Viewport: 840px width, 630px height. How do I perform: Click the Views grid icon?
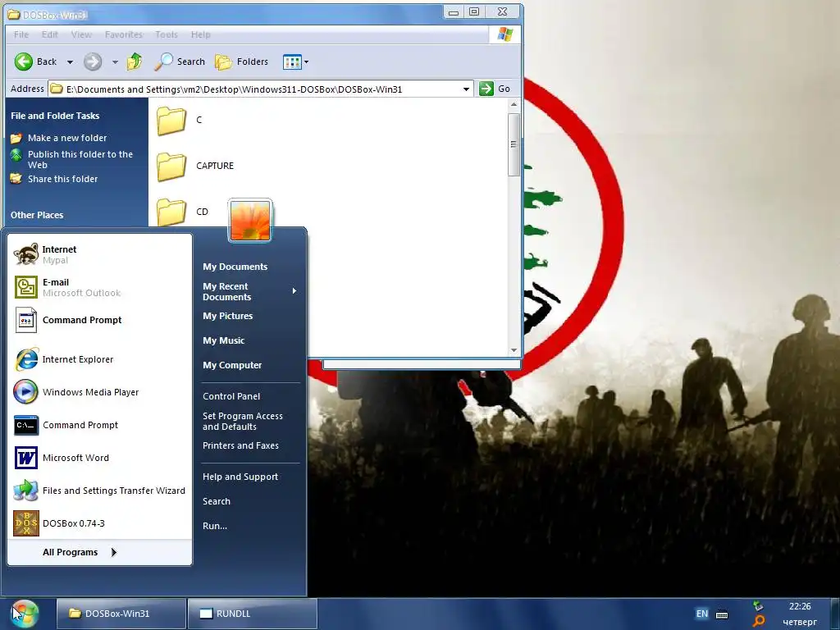tap(292, 62)
